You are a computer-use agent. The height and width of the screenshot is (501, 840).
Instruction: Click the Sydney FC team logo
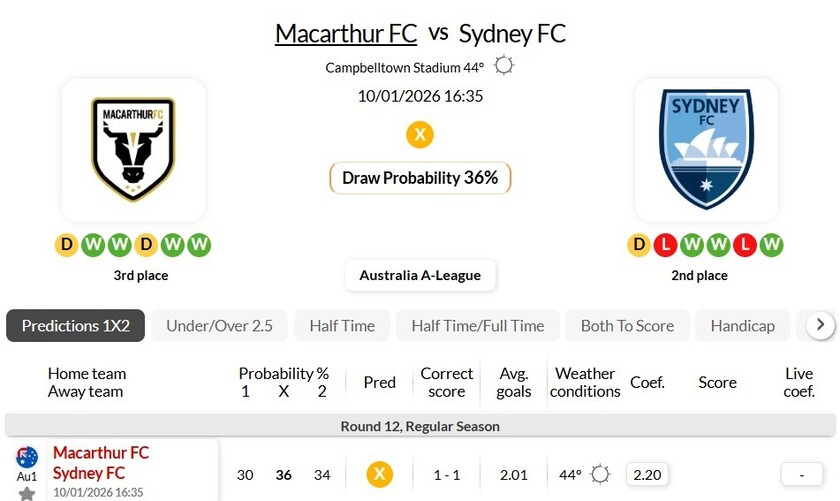pyautogui.click(x=706, y=149)
